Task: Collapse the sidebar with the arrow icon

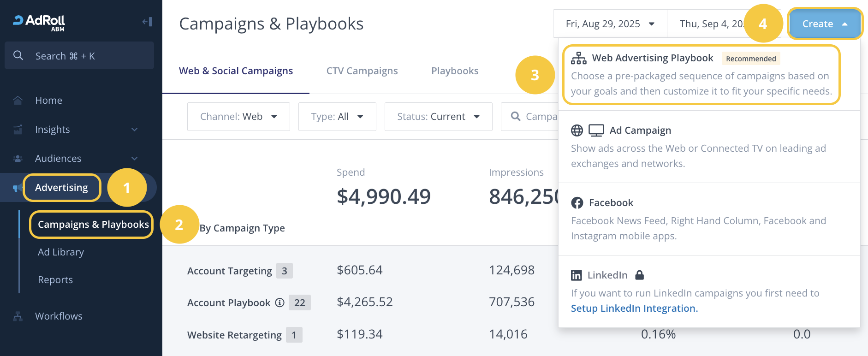Action: pos(147,22)
